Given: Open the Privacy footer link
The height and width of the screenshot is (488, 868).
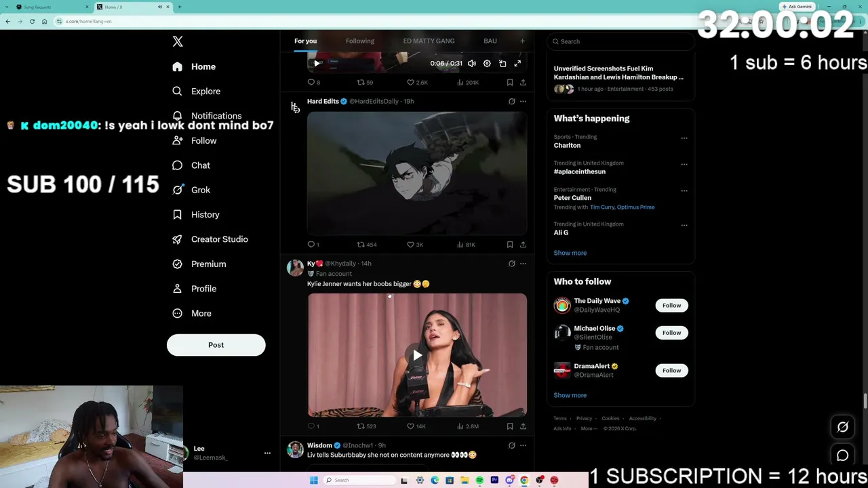Looking at the screenshot, I should 584,418.
